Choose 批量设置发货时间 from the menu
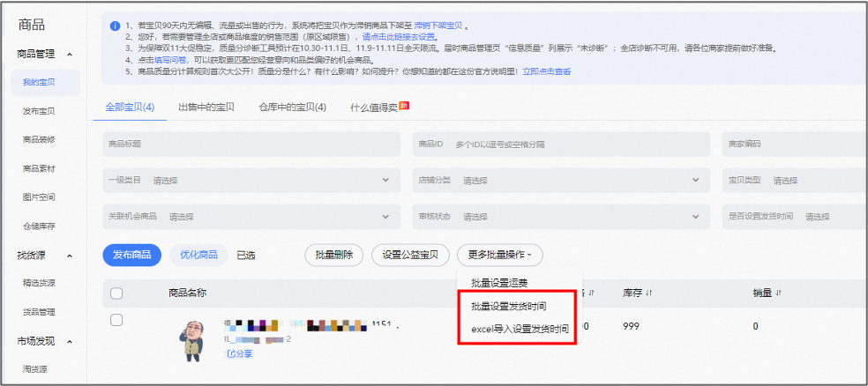The image size is (868, 386). point(509,306)
